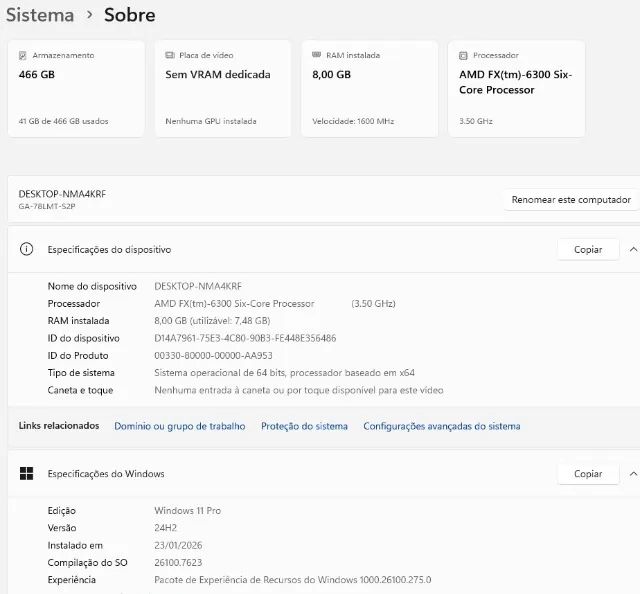Select the Nome do dispositivo value DESKTOP-NMA4KRF
This screenshot has height=594, width=640.
(x=198, y=286)
